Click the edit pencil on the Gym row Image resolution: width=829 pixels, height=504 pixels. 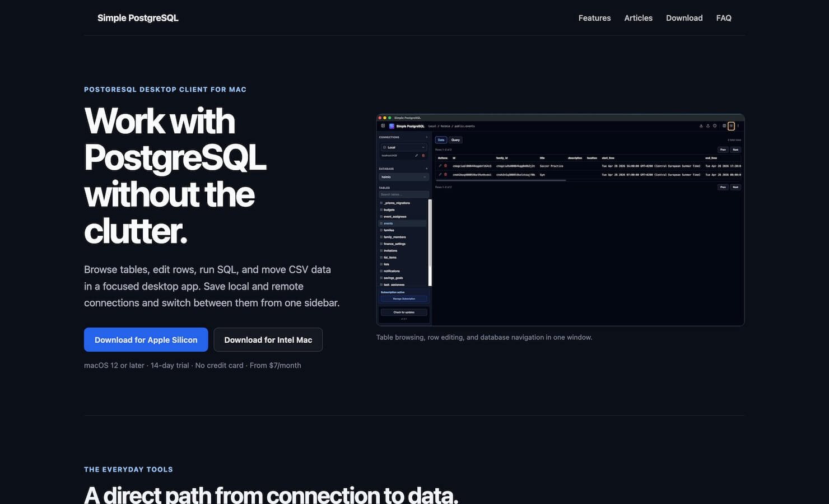[440, 175]
